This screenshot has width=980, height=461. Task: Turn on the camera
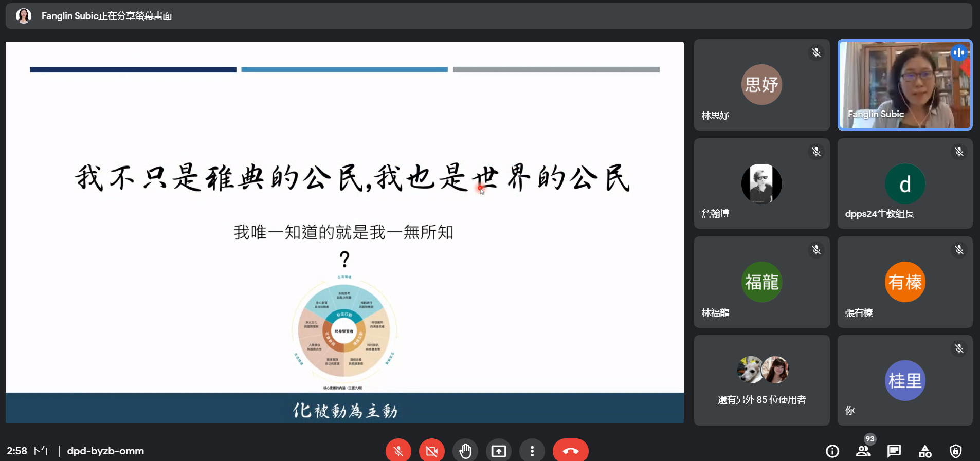click(x=431, y=451)
